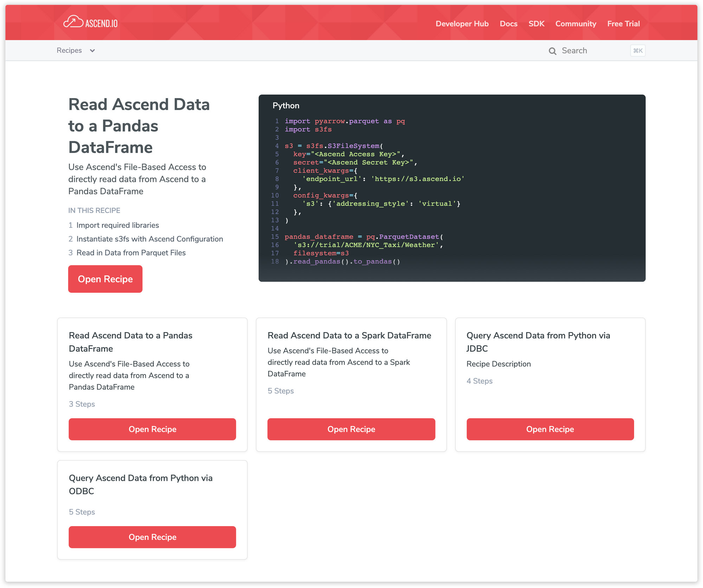Click the search magnifier icon
This screenshot has height=588, width=703.
click(x=552, y=51)
